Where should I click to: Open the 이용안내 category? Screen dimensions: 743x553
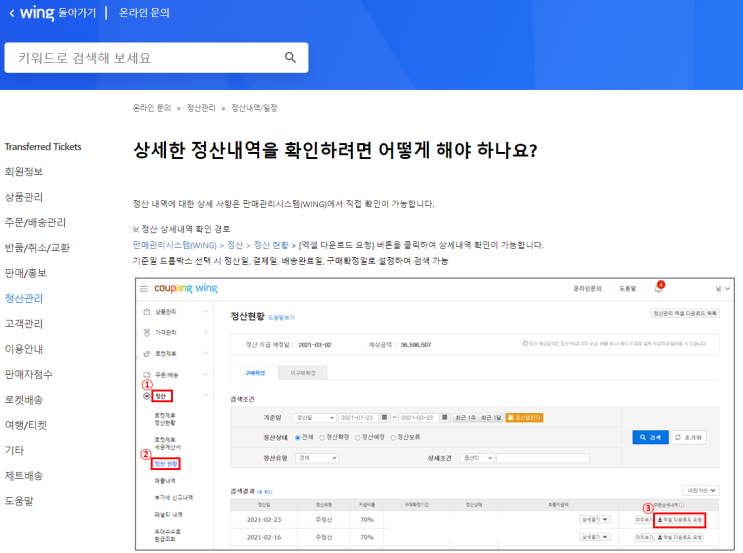(x=24, y=349)
